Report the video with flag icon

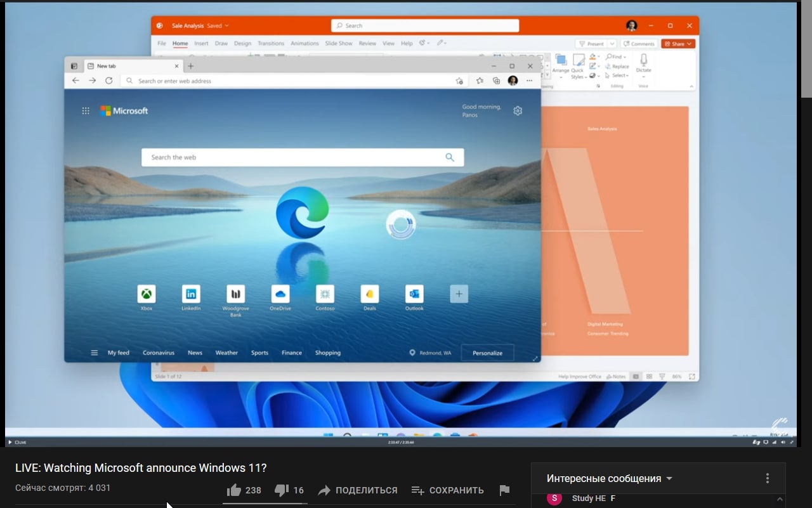[504, 490]
